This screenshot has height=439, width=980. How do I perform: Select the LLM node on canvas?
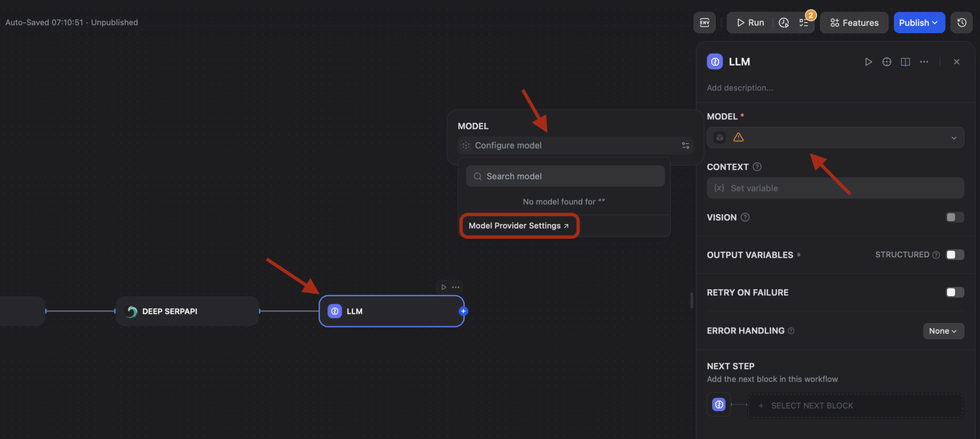click(391, 311)
